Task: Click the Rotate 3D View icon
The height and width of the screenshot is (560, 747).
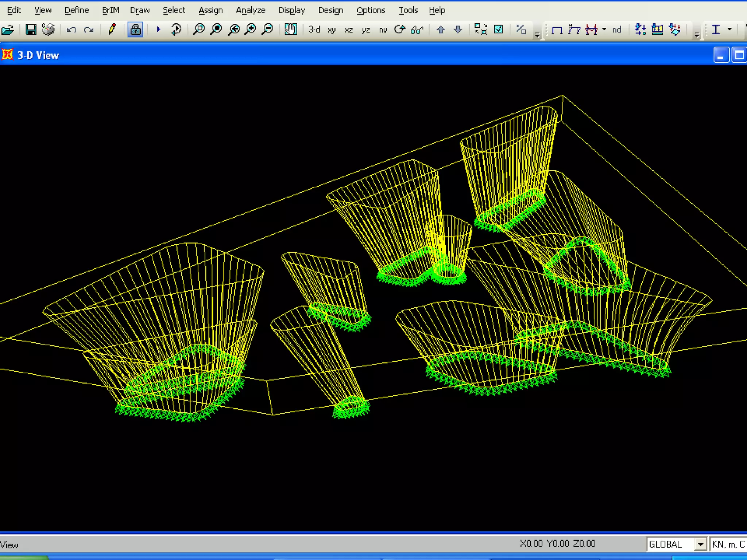Action: (x=400, y=30)
